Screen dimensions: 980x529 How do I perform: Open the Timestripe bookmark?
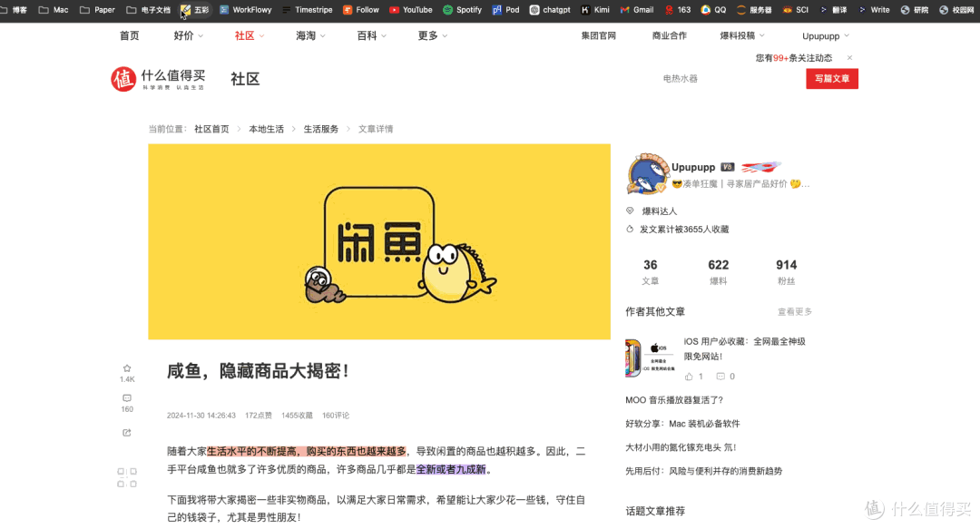click(307, 10)
